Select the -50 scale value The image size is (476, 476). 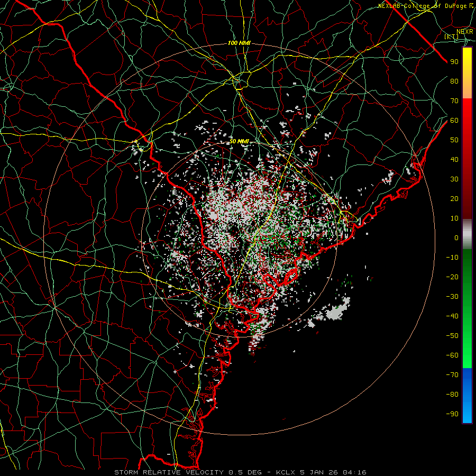452,336
